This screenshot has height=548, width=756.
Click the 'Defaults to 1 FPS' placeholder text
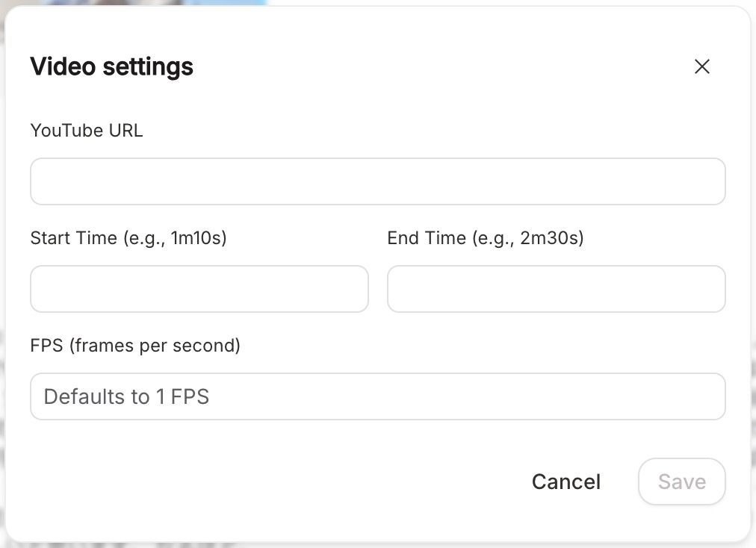pos(126,396)
